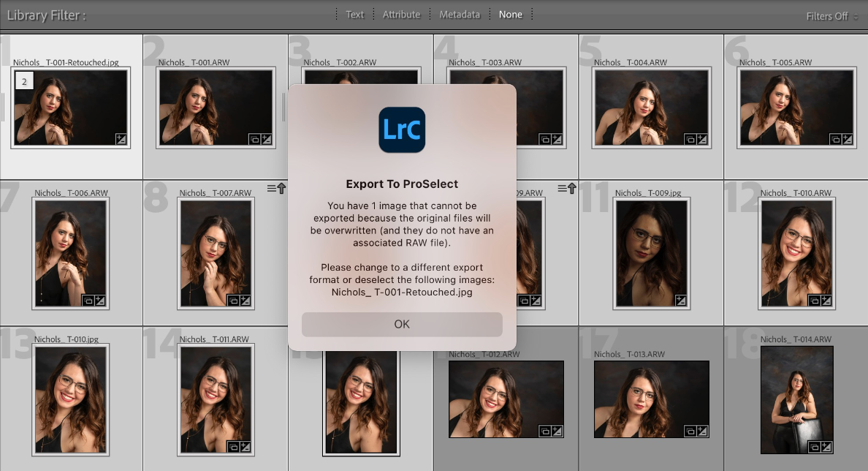Open the Filters Off preset dropdown

point(831,16)
